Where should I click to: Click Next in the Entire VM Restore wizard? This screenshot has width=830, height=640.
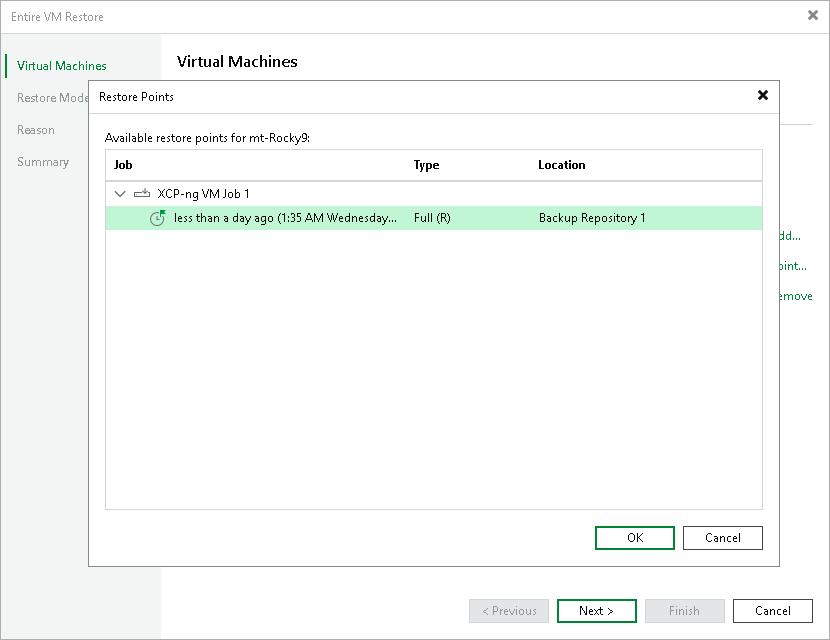597,611
